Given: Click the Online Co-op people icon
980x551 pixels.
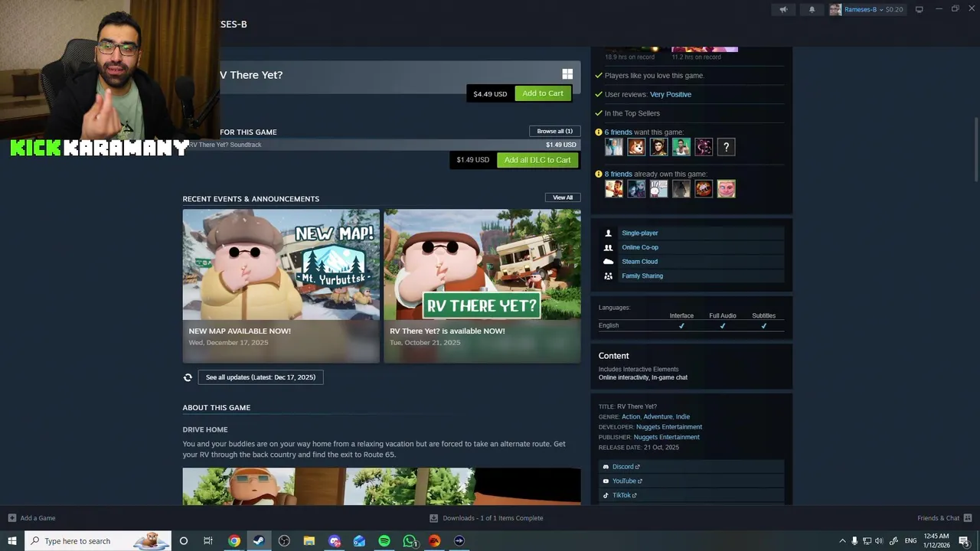Looking at the screenshot, I should pos(608,247).
